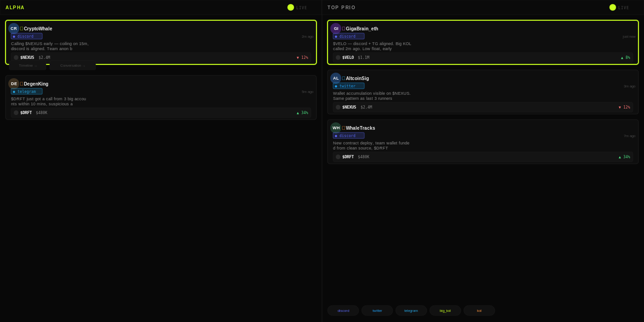Click the badge icon beside WhaleTracks name
This screenshot has height=322, width=644.
pos(344,128)
